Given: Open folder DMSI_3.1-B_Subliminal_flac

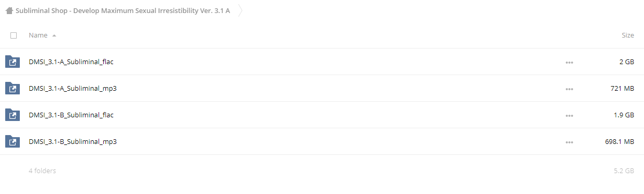Looking at the screenshot, I should (71, 115).
